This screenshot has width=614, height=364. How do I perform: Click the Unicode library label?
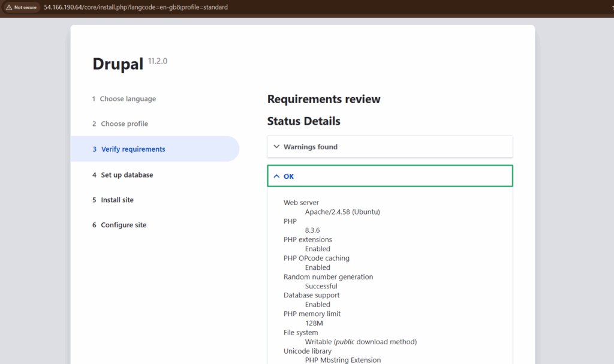click(308, 351)
